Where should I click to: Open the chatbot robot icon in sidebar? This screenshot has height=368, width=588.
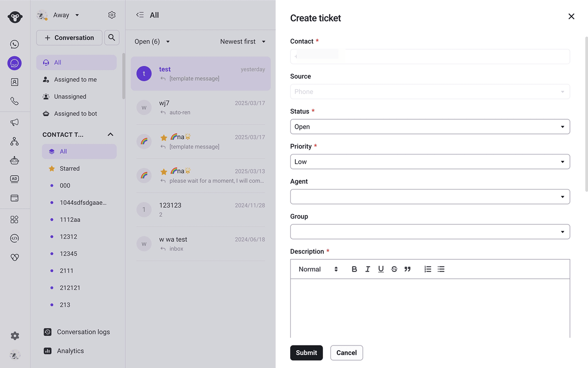(x=15, y=161)
